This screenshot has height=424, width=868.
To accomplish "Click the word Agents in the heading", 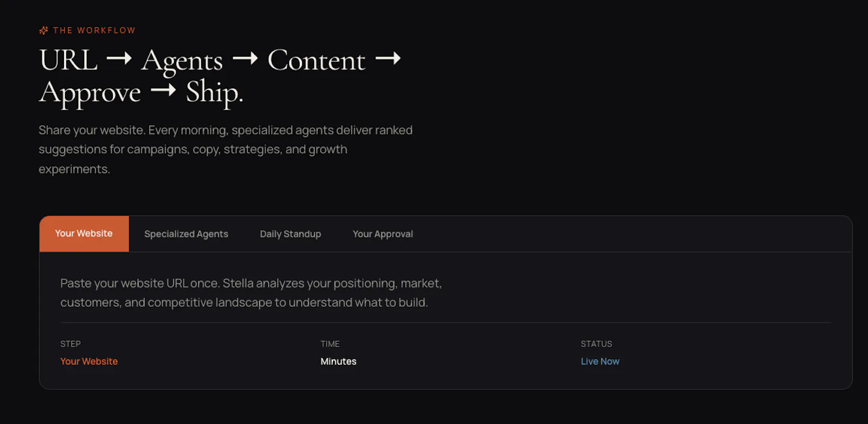I will (x=182, y=62).
